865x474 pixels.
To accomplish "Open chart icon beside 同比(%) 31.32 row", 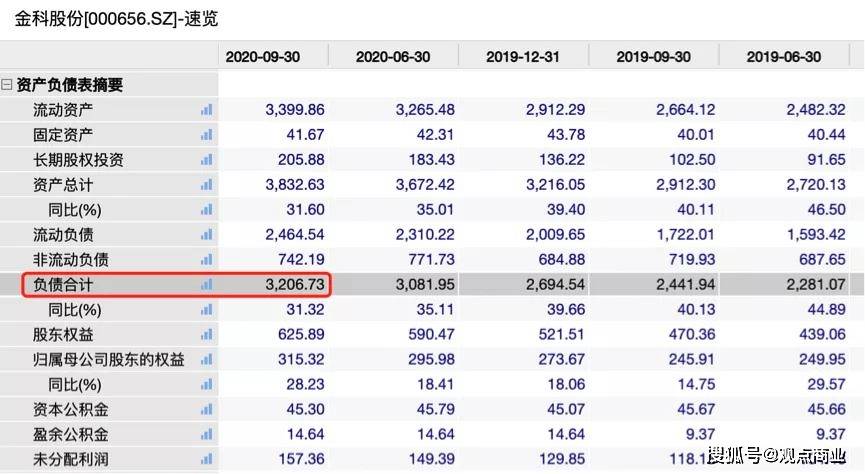I will [x=206, y=310].
